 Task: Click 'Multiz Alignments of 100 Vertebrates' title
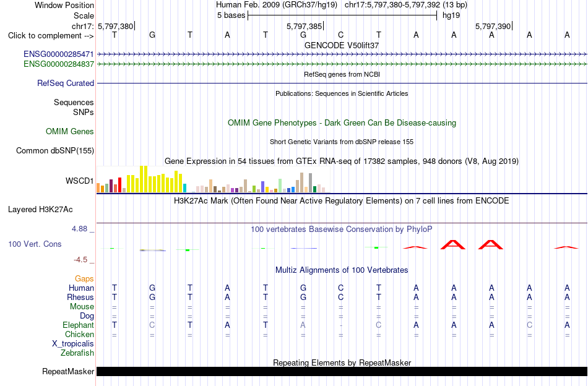pos(342,270)
